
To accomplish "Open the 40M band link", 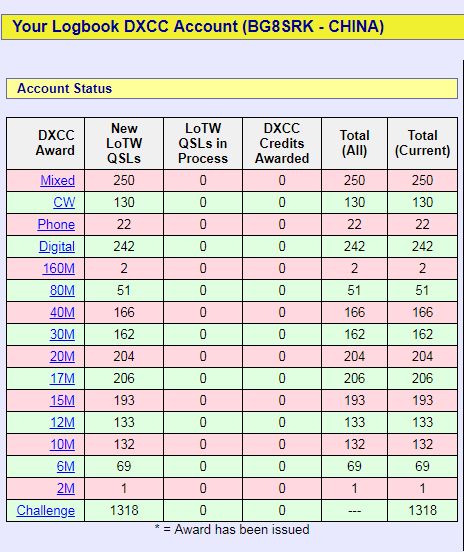I will 62,313.
